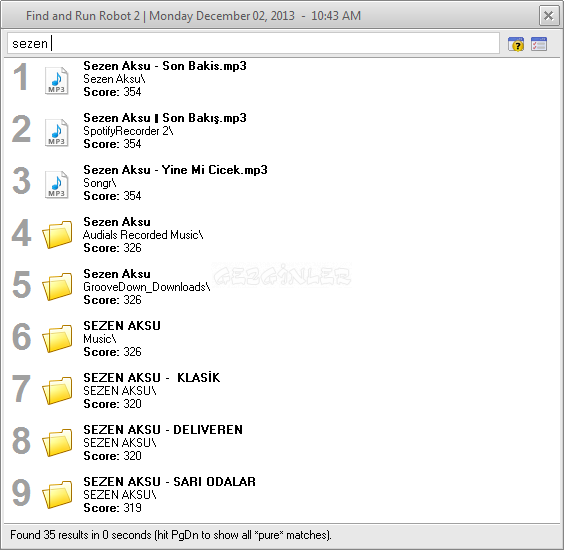
Task: Click MP3 icon of Yine Mi Cicek.mp3
Action: (x=56, y=184)
